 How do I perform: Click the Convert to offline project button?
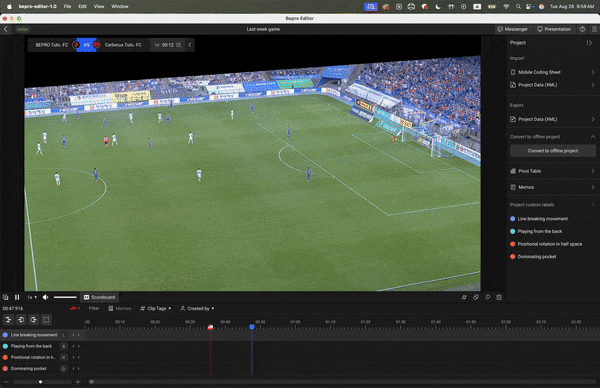click(x=553, y=151)
